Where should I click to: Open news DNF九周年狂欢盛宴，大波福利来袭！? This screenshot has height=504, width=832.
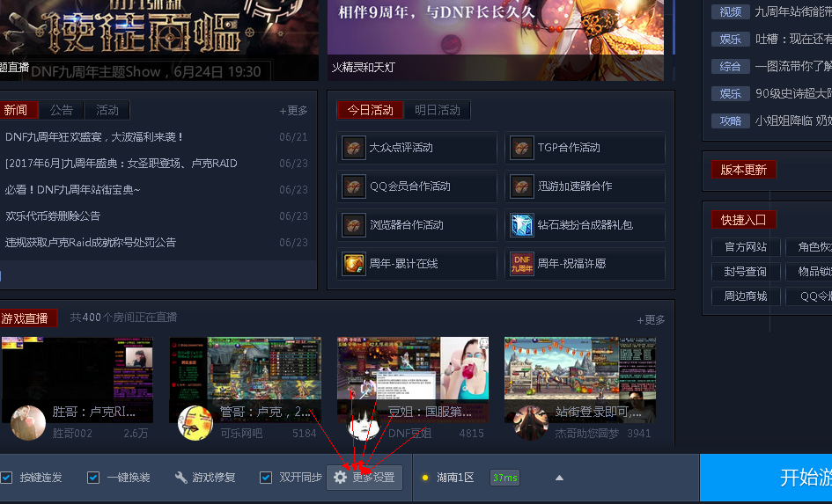pos(94,137)
